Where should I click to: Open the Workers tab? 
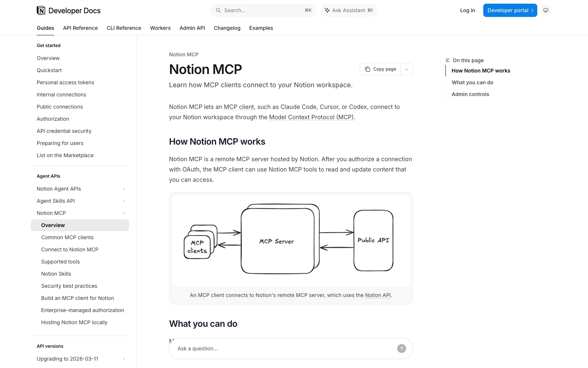pos(160,28)
